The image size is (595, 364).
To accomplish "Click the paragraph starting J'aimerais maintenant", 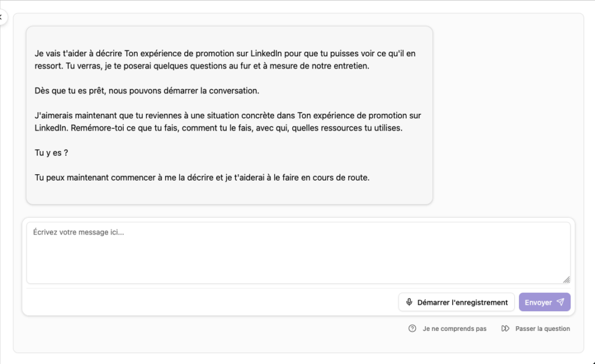I will [228, 122].
